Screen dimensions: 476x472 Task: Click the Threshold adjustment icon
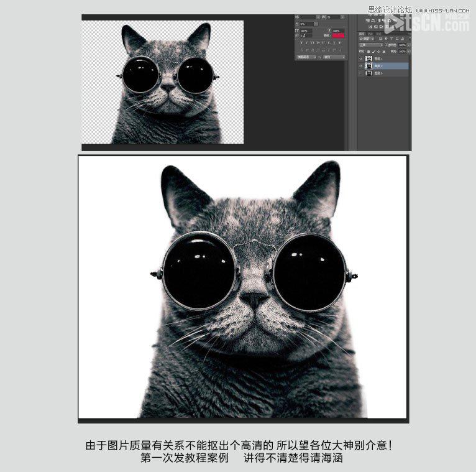381,27
